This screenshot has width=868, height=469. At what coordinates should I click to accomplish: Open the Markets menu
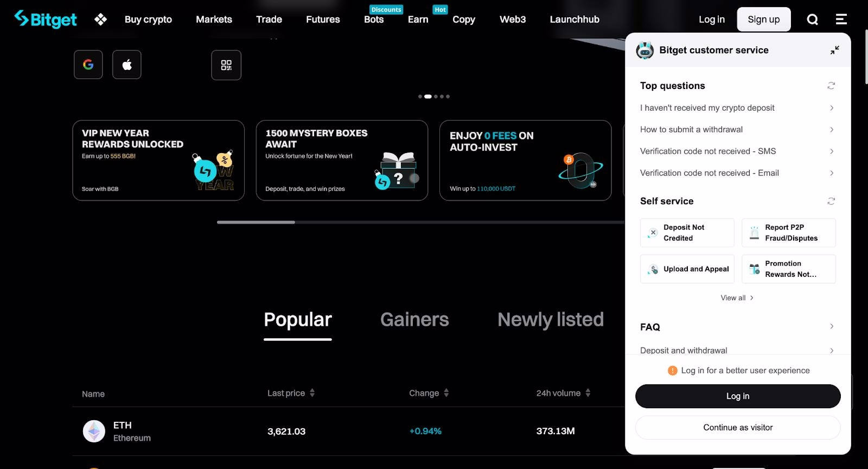point(214,20)
